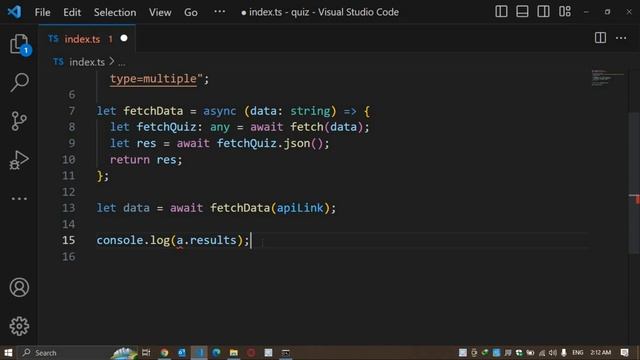Expand the breadcrumb ellipsis symbol

122,63
